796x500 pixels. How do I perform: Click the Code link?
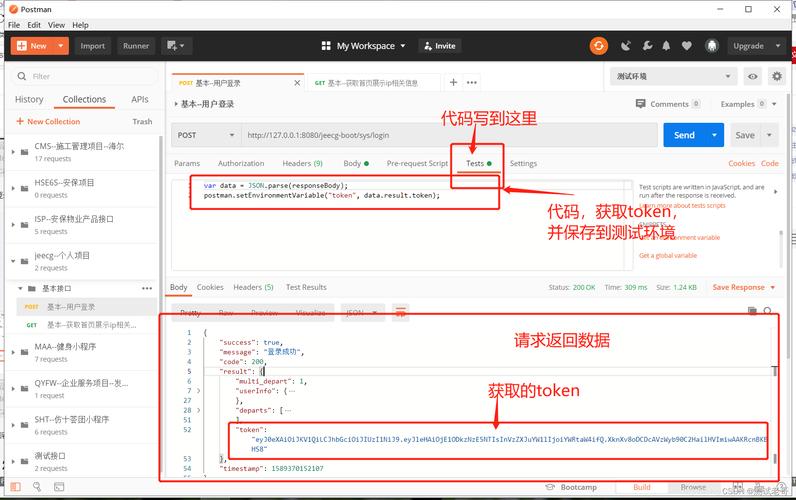[x=770, y=163]
